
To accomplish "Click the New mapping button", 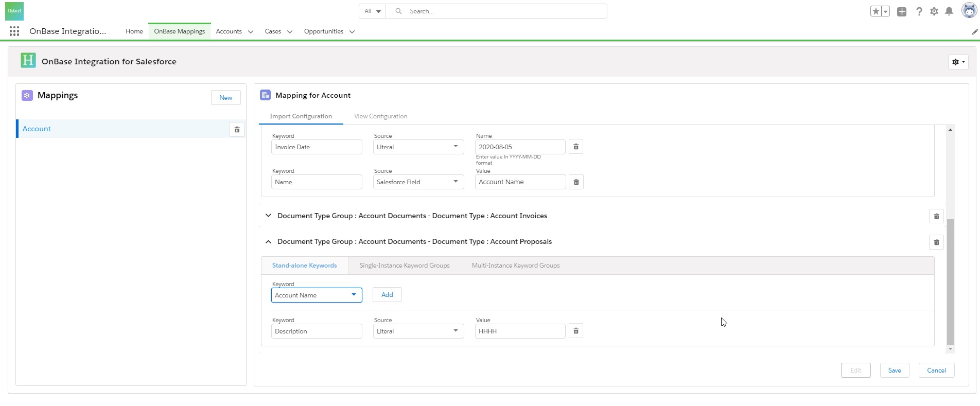I will [x=225, y=98].
